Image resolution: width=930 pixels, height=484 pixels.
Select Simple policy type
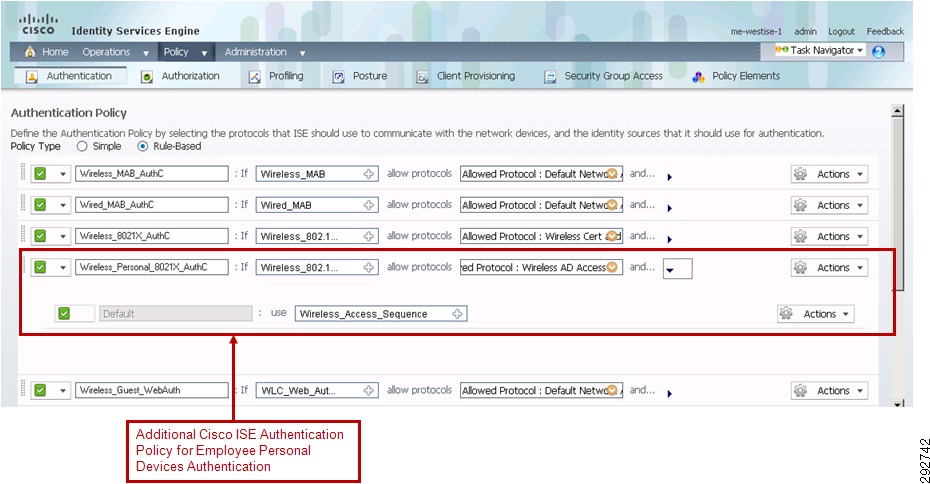click(x=82, y=147)
